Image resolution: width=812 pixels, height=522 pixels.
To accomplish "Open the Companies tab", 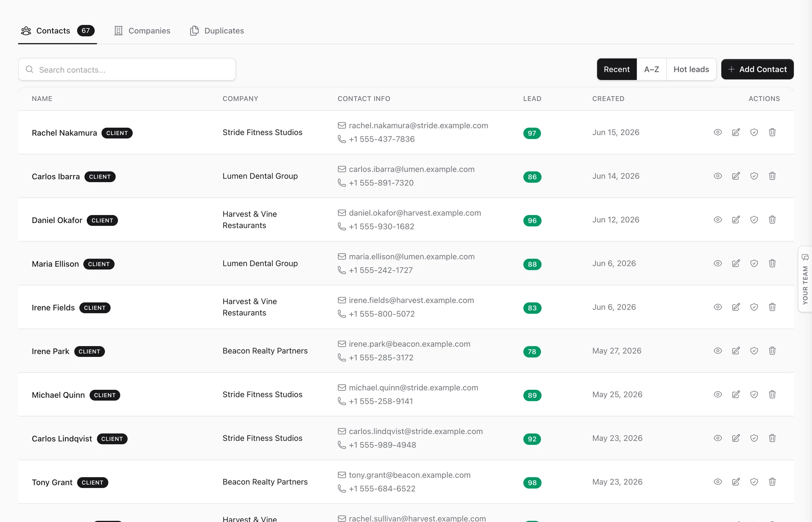I will coord(142,31).
